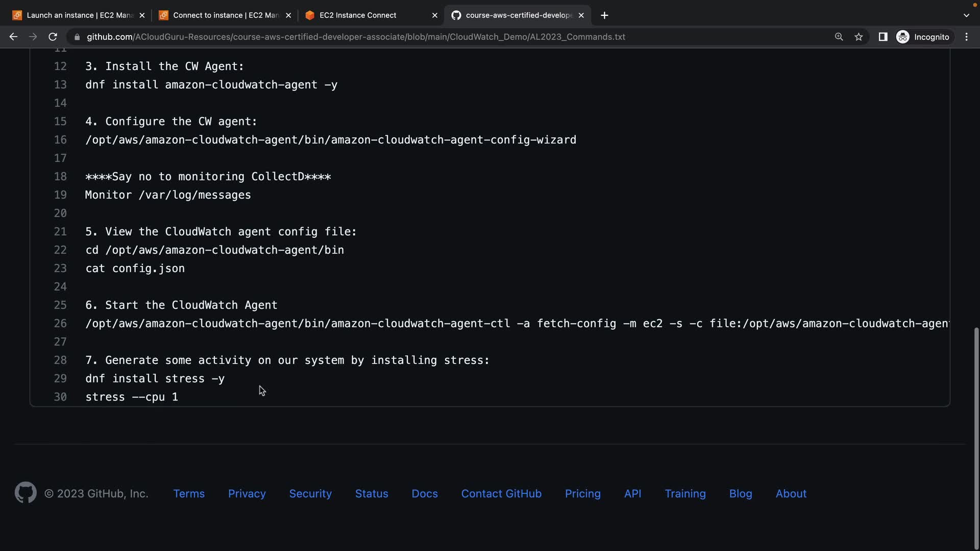
Task: Open the Pricing footer link
Action: (x=582, y=493)
